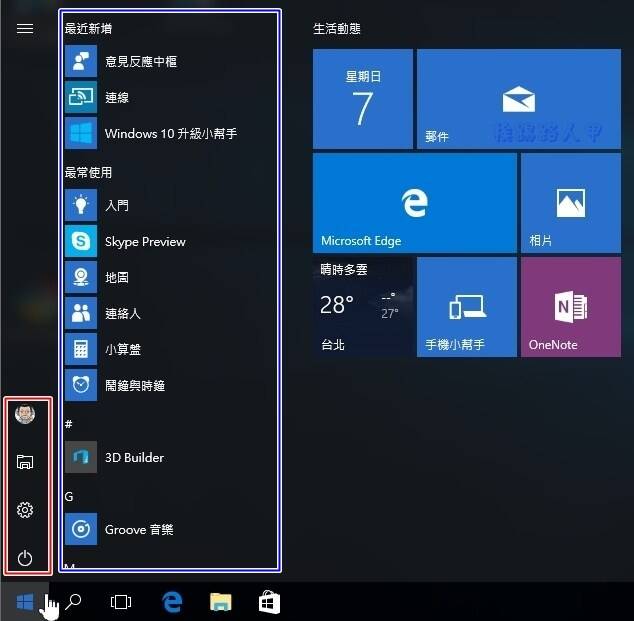The width and height of the screenshot is (634, 621).
Task: Open the user account avatar
Action: (x=25, y=414)
